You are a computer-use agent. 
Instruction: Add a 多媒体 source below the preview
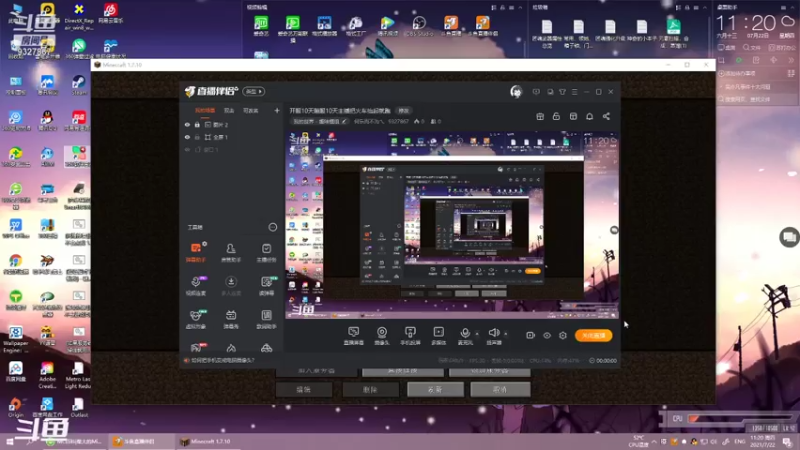pos(438,336)
